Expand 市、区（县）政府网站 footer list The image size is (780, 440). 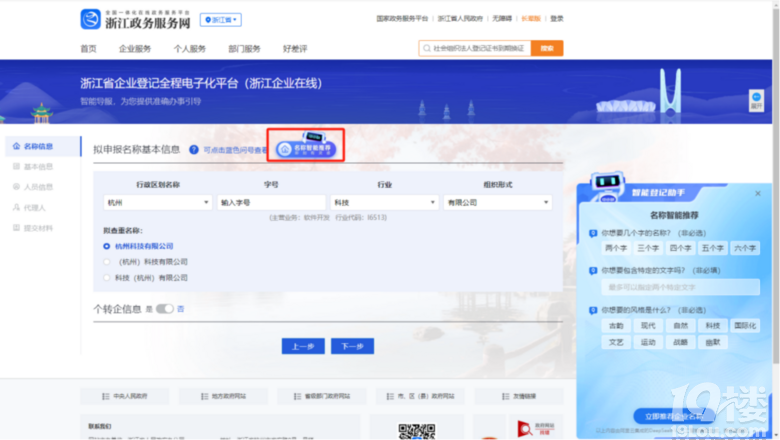click(420, 396)
